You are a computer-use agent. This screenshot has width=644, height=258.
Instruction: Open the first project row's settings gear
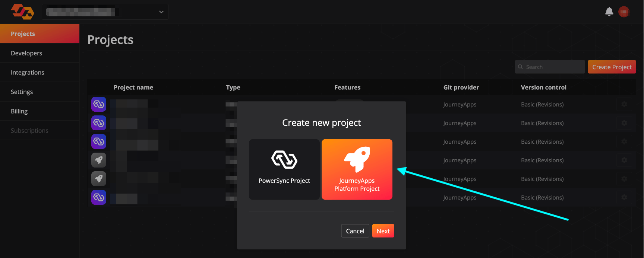(x=624, y=104)
